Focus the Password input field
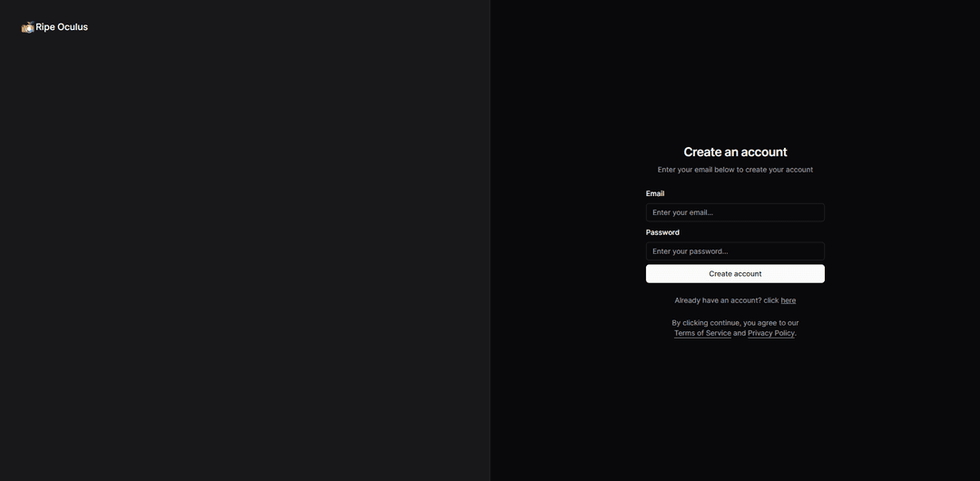Viewport: 980px width, 481px height. click(735, 251)
